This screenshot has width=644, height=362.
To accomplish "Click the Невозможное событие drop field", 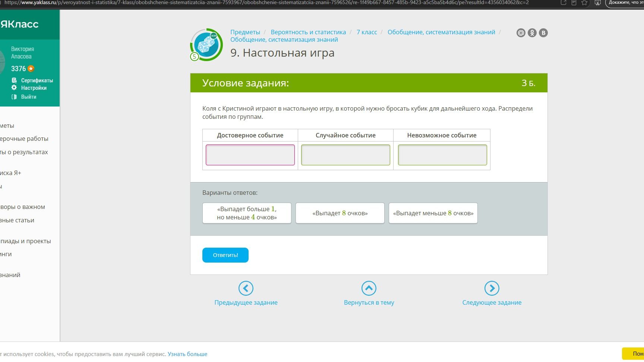I will [x=442, y=155].
